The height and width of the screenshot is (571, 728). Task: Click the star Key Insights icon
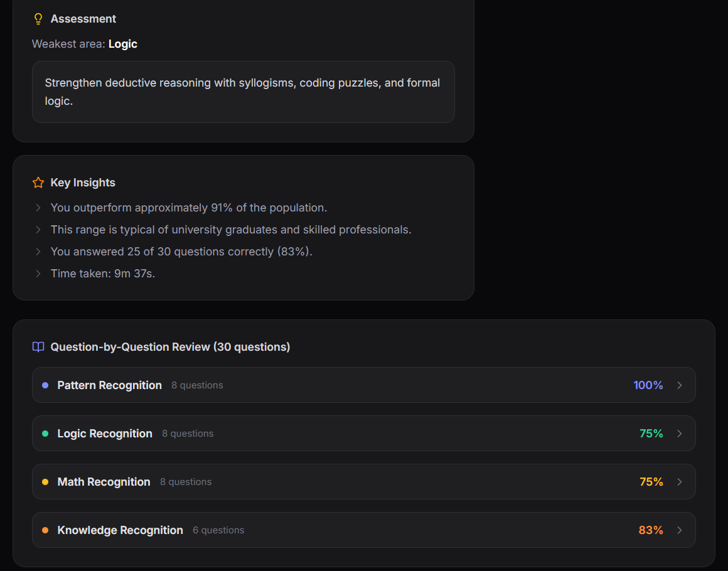[38, 182]
